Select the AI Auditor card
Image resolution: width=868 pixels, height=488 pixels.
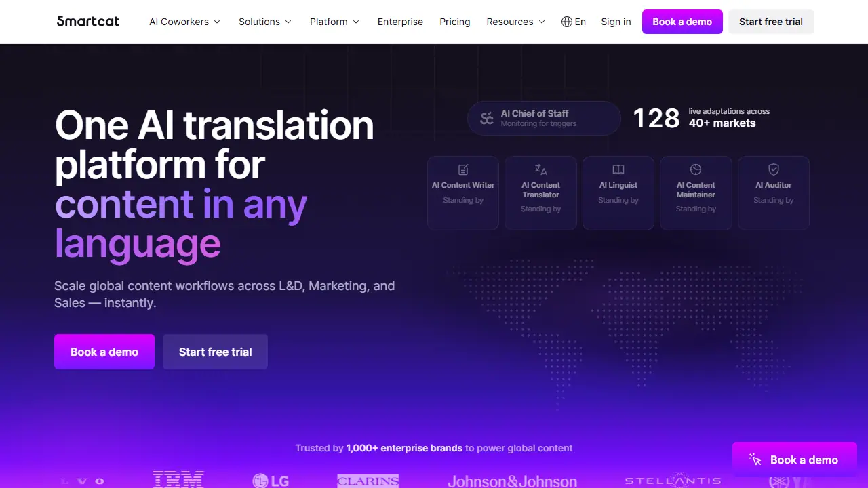tap(774, 193)
